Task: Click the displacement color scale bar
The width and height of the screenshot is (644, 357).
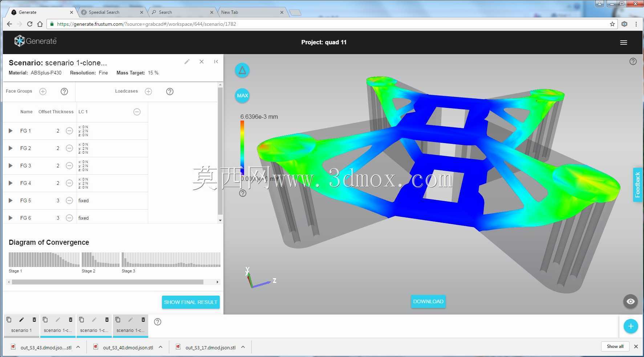Action: click(242, 148)
